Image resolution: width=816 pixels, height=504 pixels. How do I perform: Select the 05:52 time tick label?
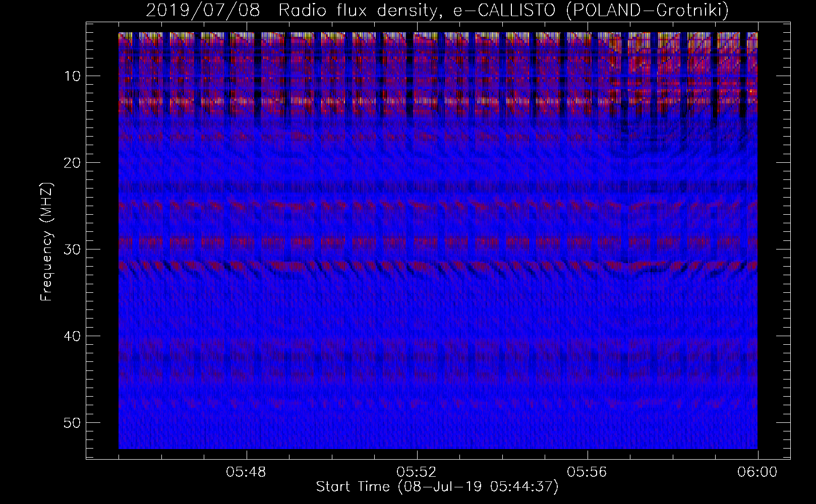(417, 472)
